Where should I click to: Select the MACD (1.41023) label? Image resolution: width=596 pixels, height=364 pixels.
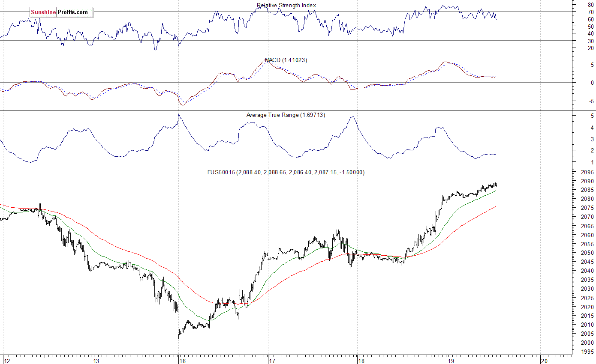[286, 60]
